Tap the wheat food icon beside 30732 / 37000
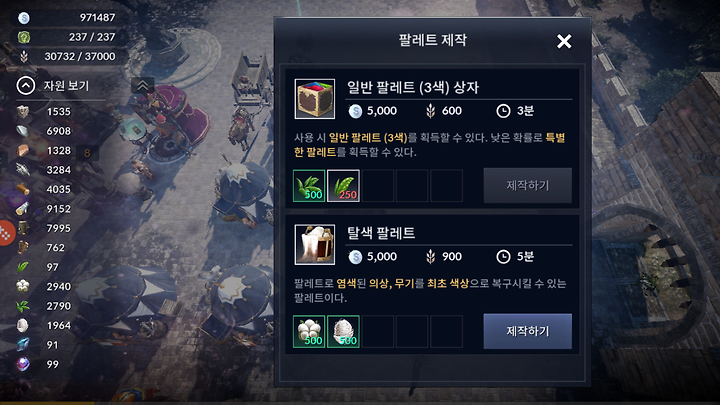Image resolution: width=720 pixels, height=405 pixels. [x=24, y=56]
